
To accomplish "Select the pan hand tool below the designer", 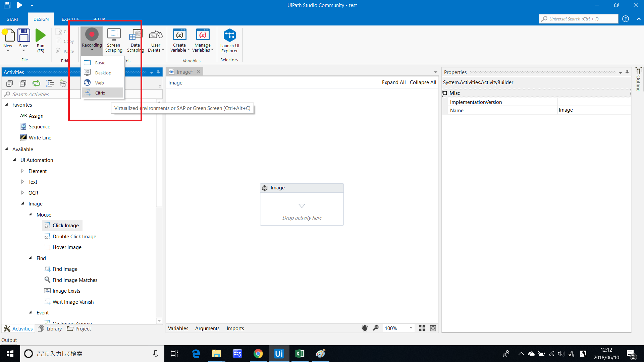I will (365, 328).
